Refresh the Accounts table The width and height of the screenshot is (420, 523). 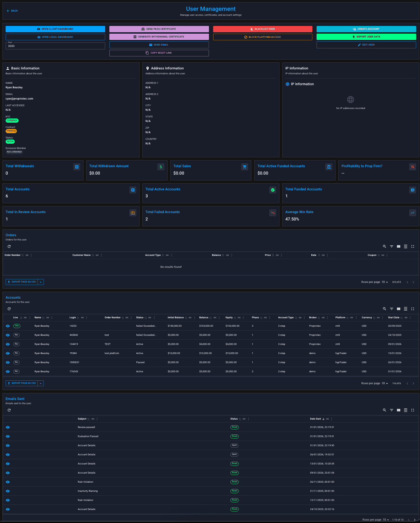(9, 309)
